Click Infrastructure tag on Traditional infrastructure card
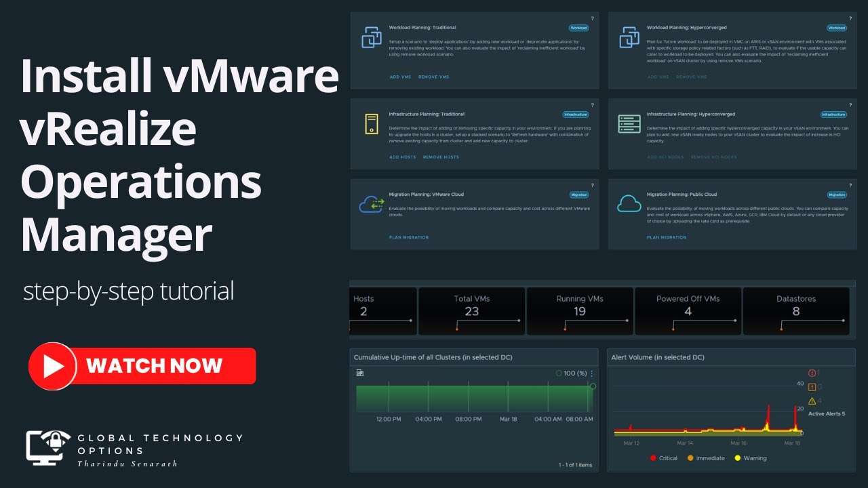The height and width of the screenshot is (488, 868). coord(576,115)
